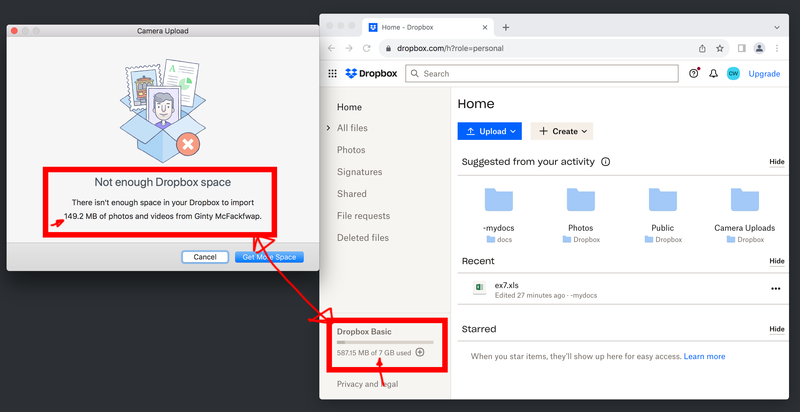This screenshot has width=800, height=412.
Task: Click Cancel in Camera Upload dialog
Action: tap(205, 257)
